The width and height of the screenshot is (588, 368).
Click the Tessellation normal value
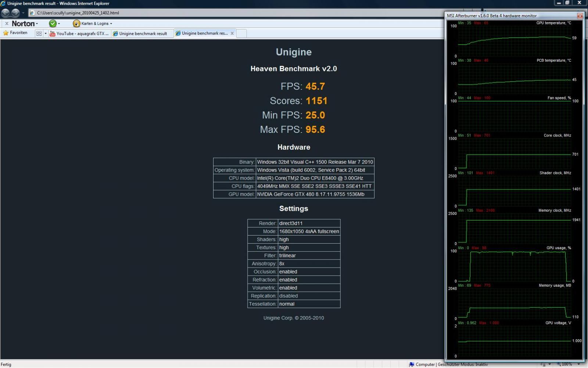pyautogui.click(x=309, y=304)
